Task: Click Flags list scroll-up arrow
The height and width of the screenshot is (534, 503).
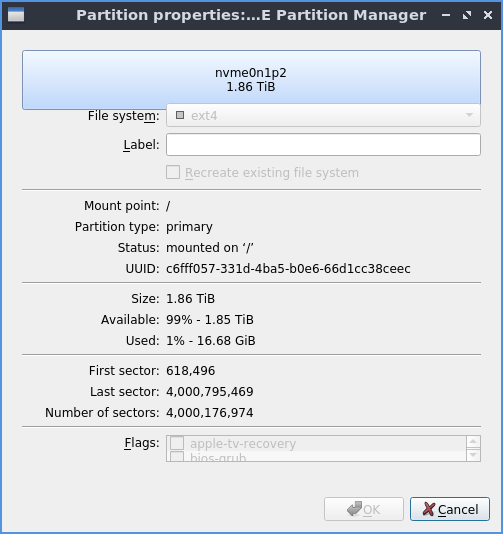Action: (473, 442)
